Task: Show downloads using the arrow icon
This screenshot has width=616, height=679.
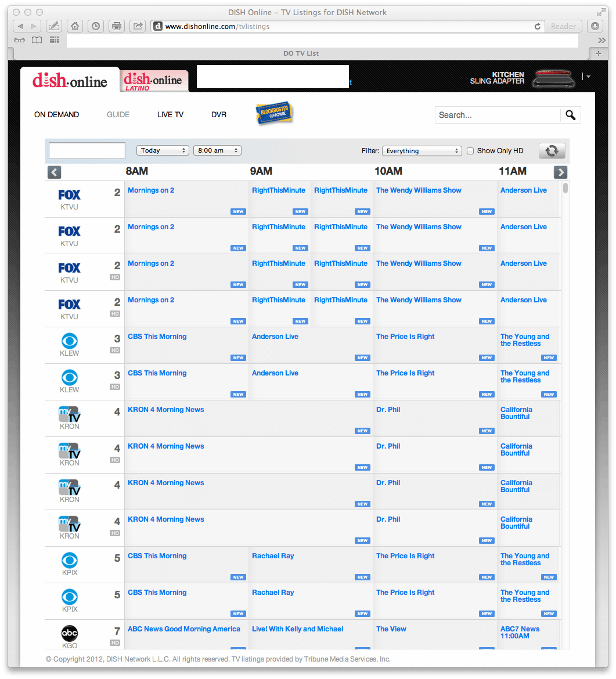Action: click(x=595, y=27)
